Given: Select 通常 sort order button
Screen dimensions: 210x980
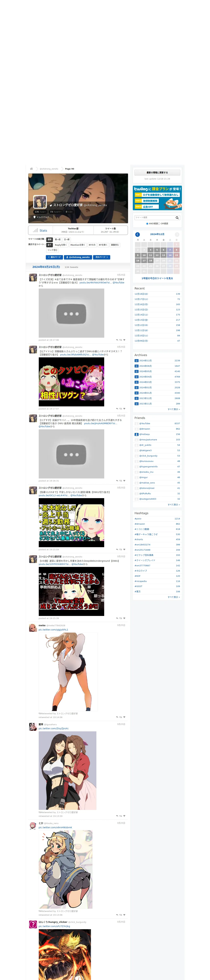Looking at the screenshot, I should (x=50, y=240).
